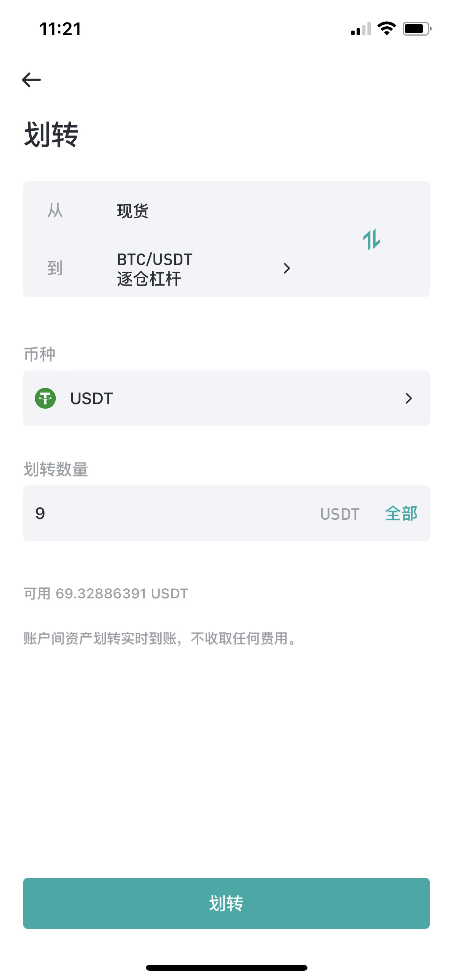Tap the BTC/USDT 逐仓杠杆 account text
The width and height of the screenshot is (453, 980).
coord(154,269)
